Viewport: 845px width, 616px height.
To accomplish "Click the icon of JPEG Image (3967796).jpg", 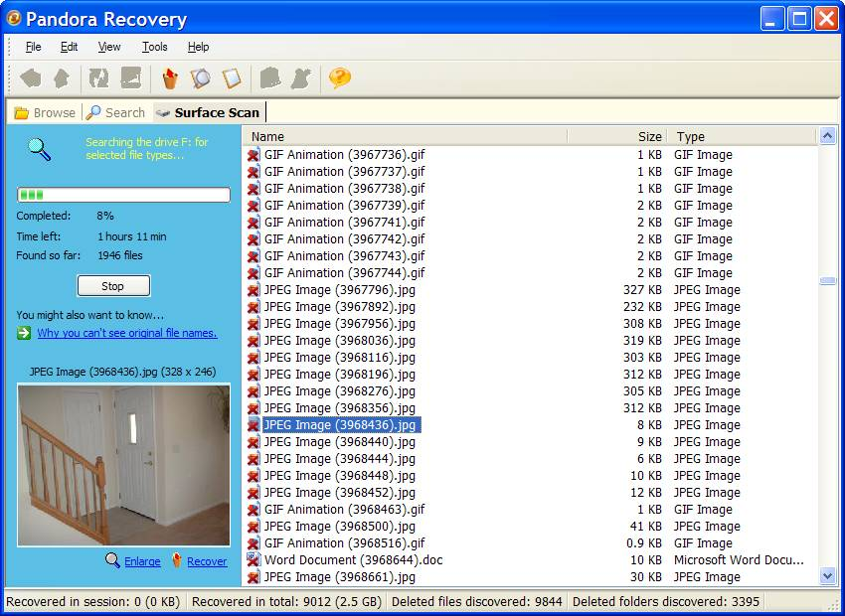I will (x=253, y=290).
